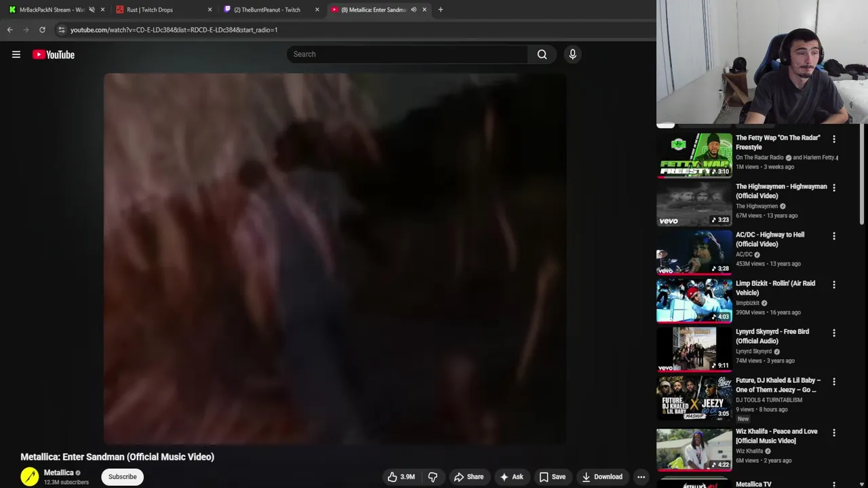Open Limp Bizkit Rollin' thumbnail

694,301
